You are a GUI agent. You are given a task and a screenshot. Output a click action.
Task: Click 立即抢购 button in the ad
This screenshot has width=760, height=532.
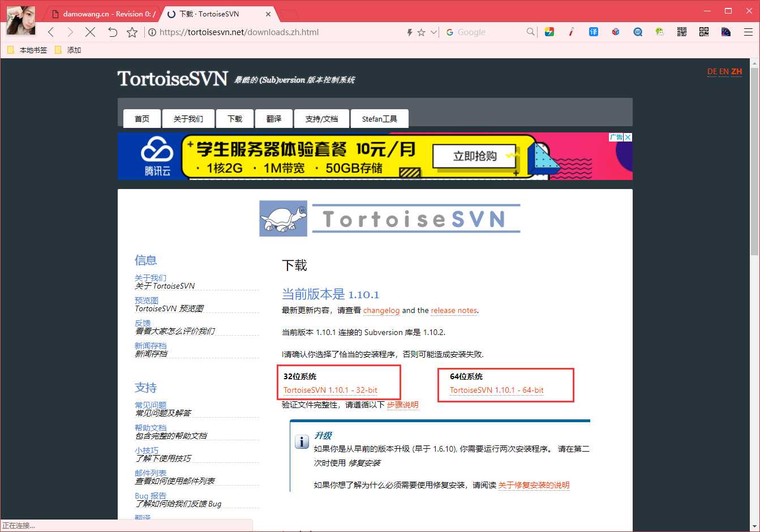(x=475, y=156)
